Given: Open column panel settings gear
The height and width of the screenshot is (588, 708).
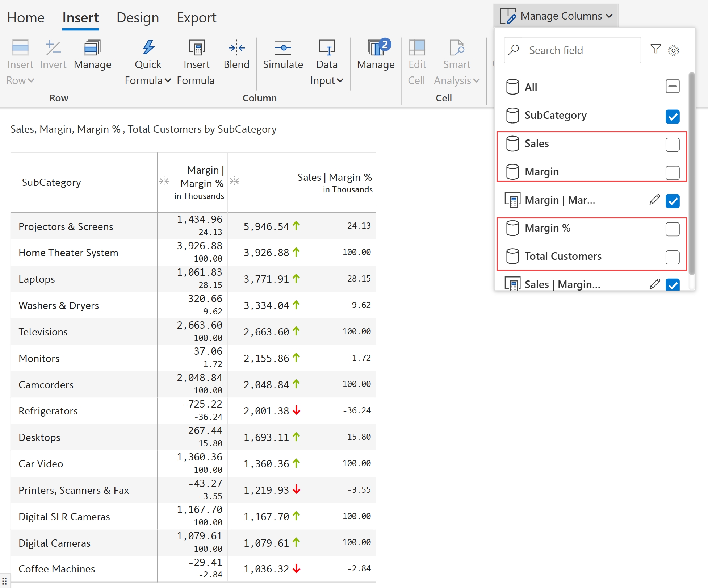Looking at the screenshot, I should [674, 50].
